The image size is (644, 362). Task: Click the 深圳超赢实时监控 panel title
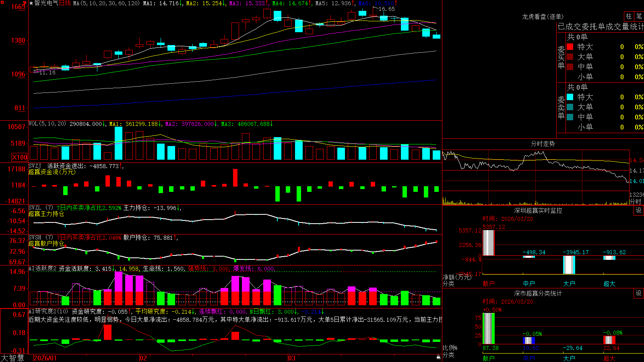[538, 210]
